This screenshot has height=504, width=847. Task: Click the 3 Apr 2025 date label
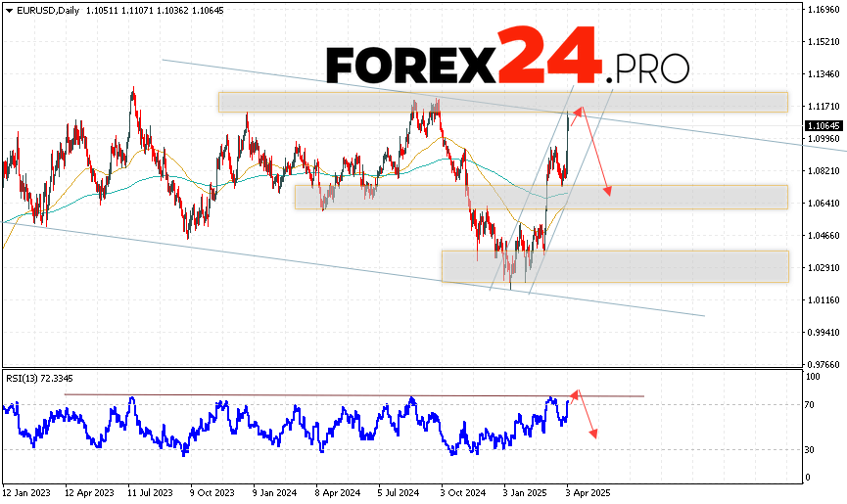click(587, 495)
